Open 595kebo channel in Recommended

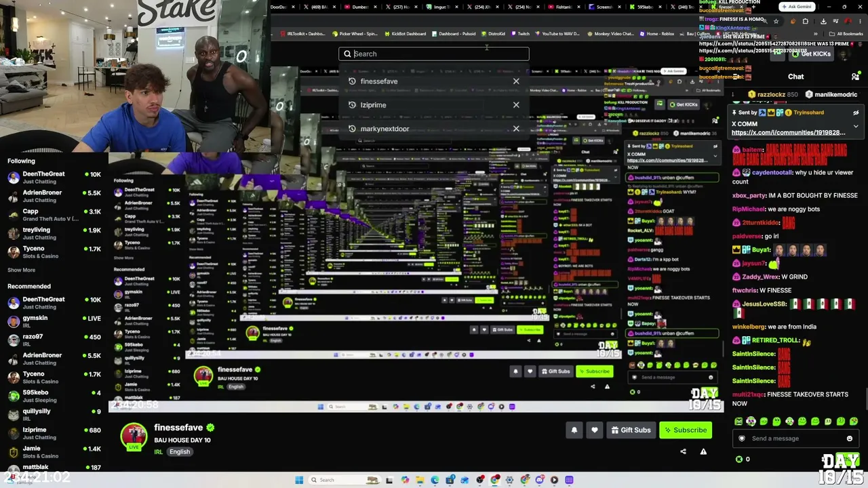click(x=54, y=396)
